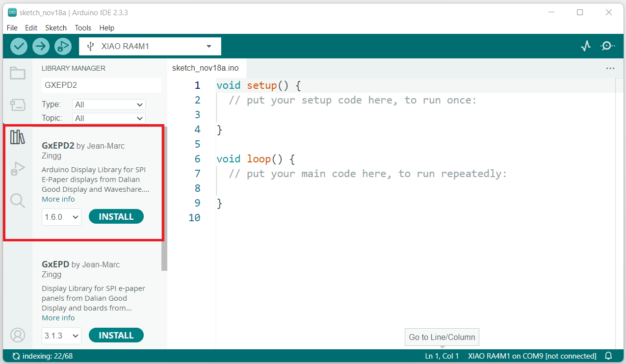Viewport: 626px width, 364px height.
Task: Click code line 6 void loop()
Action: (255, 159)
